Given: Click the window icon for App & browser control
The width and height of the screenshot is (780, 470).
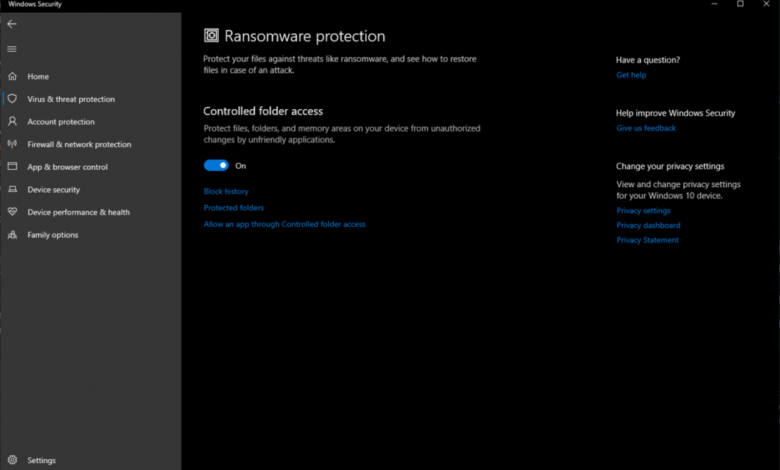Looking at the screenshot, I should point(12,166).
